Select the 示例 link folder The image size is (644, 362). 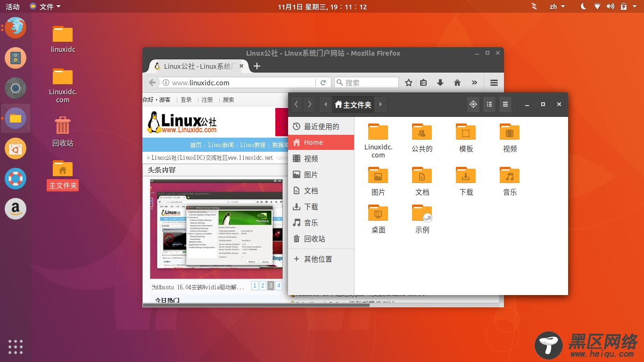(x=422, y=219)
